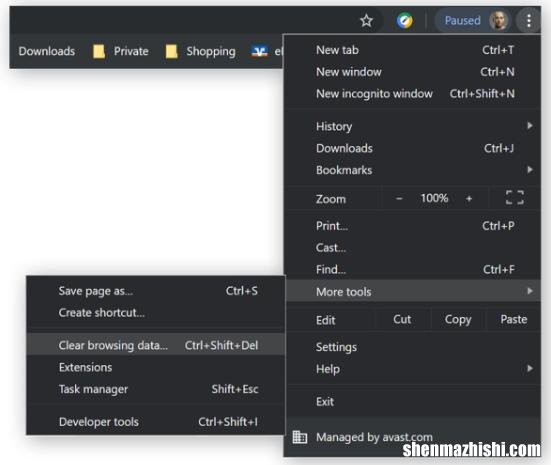Viewport: 551px width, 465px height.
Task: Increase zoom with the plus button
Action: (x=468, y=199)
